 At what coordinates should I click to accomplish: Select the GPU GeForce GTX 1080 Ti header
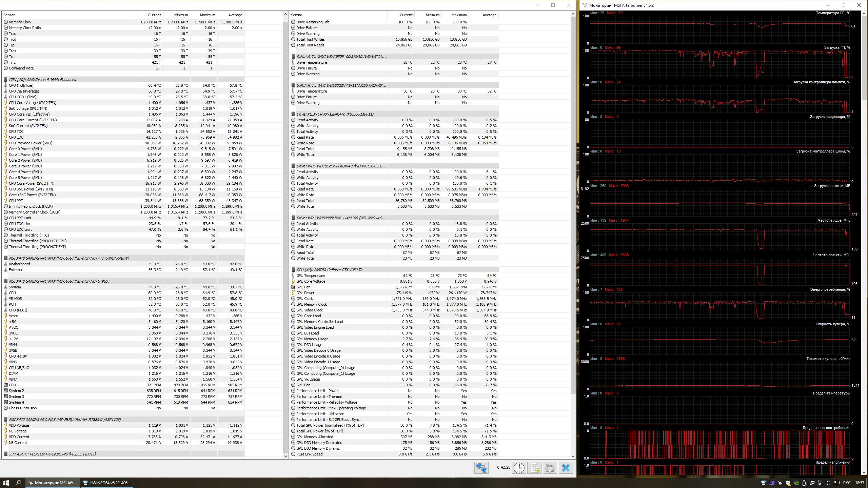pyautogui.click(x=329, y=270)
